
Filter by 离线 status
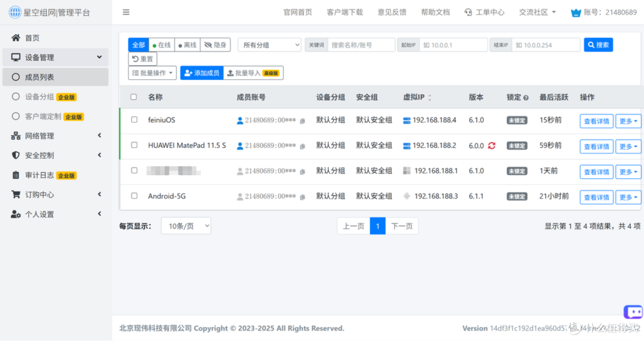tap(187, 45)
